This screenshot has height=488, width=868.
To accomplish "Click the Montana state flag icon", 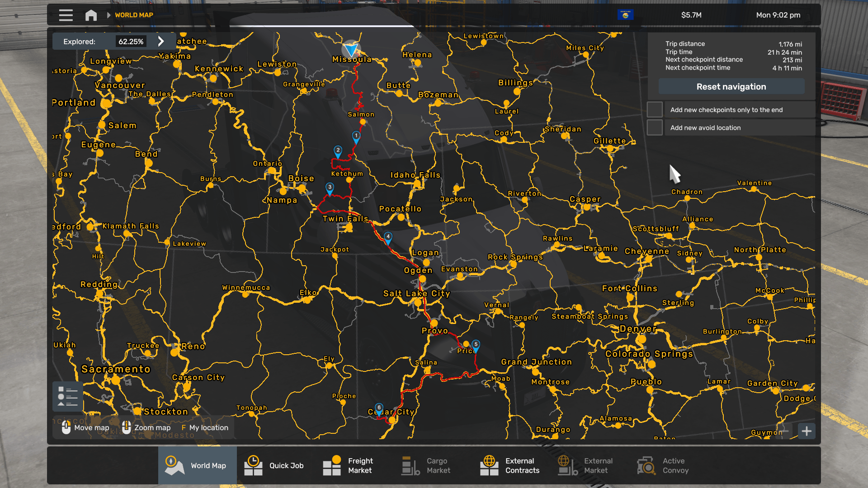I will pos(625,15).
